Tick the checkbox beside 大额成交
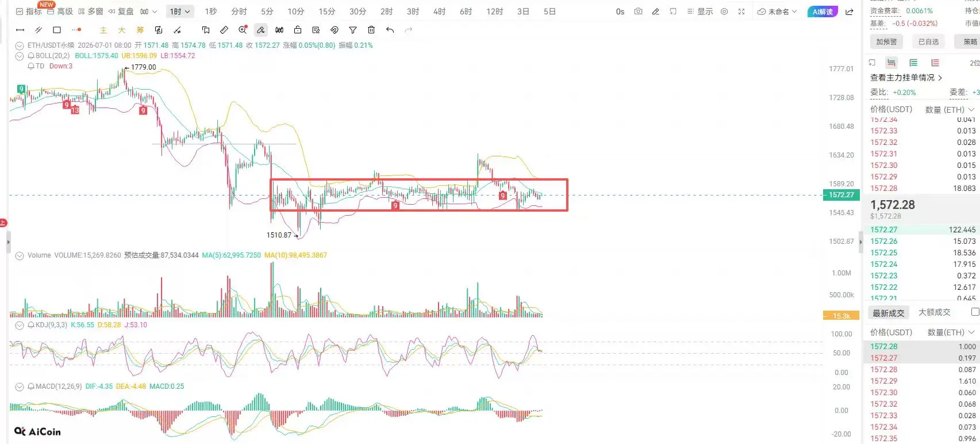Image resolution: width=980 pixels, height=444 pixels. coord(975,312)
